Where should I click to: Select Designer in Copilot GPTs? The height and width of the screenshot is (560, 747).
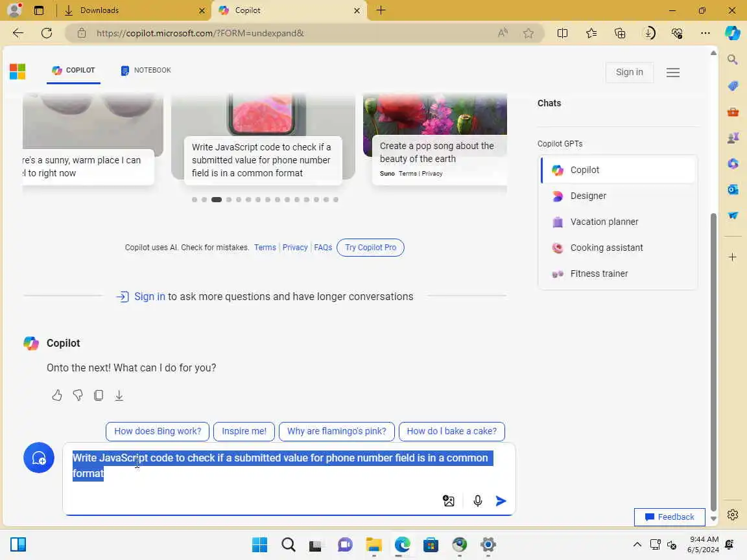(x=618, y=196)
